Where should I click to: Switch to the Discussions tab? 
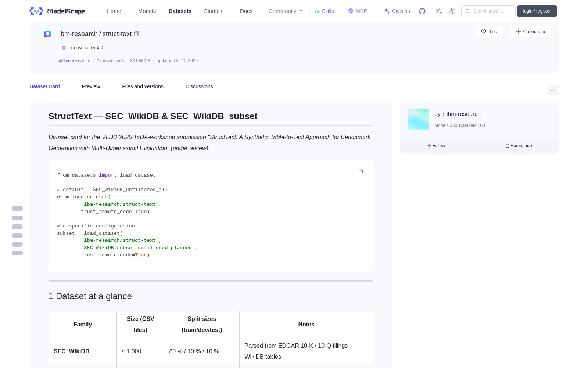199,86
